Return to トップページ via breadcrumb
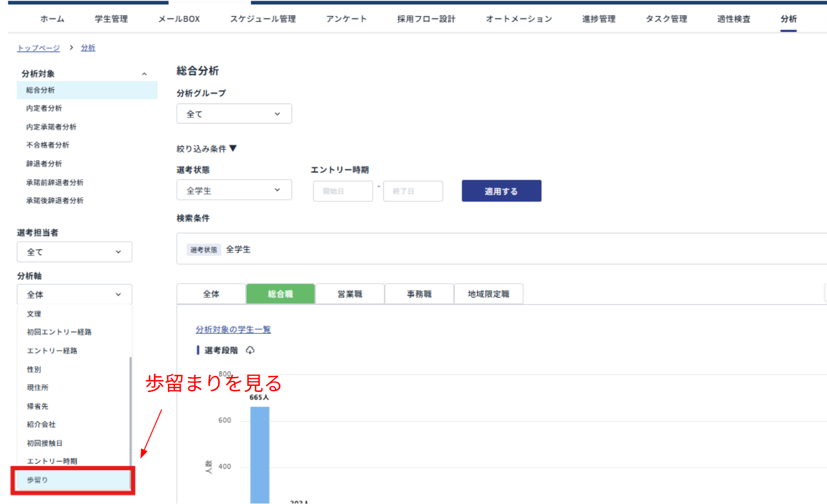The width and height of the screenshot is (827, 504). coord(37,48)
